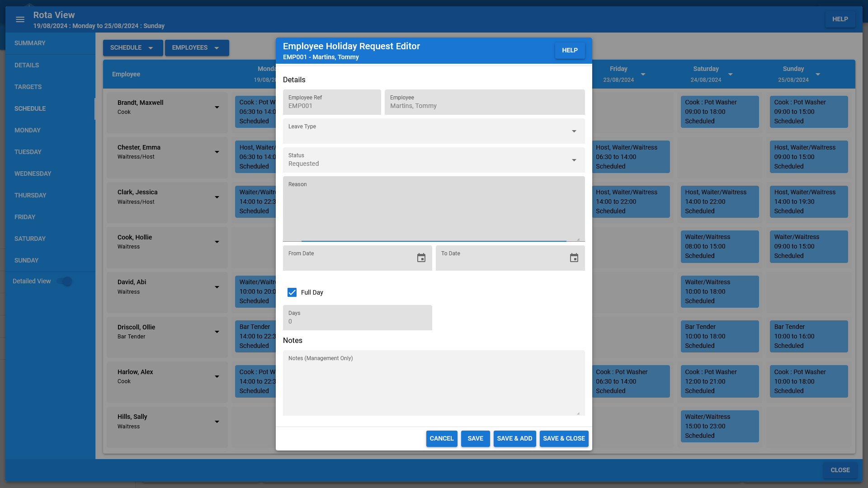
Task: Open Brandt's Saturday Cook shift 09:00 to 18:00
Action: click(720, 112)
